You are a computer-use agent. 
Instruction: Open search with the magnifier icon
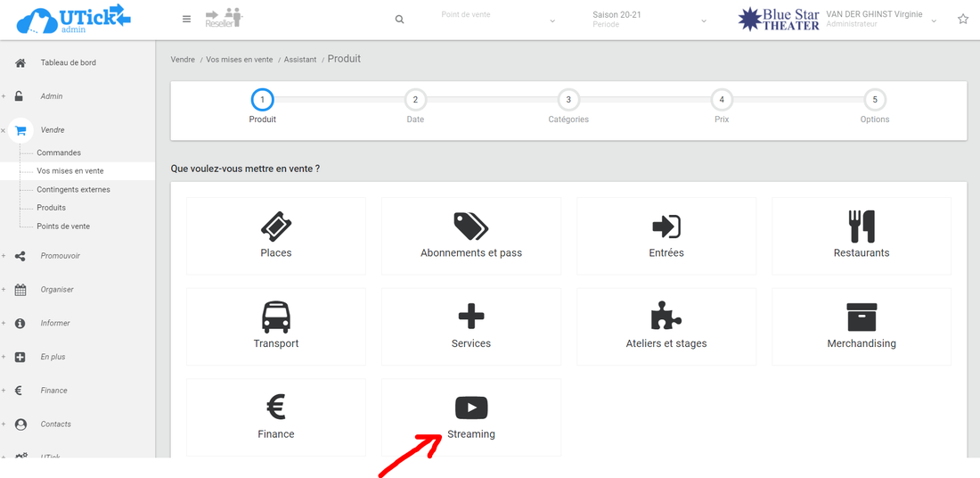pos(399,20)
